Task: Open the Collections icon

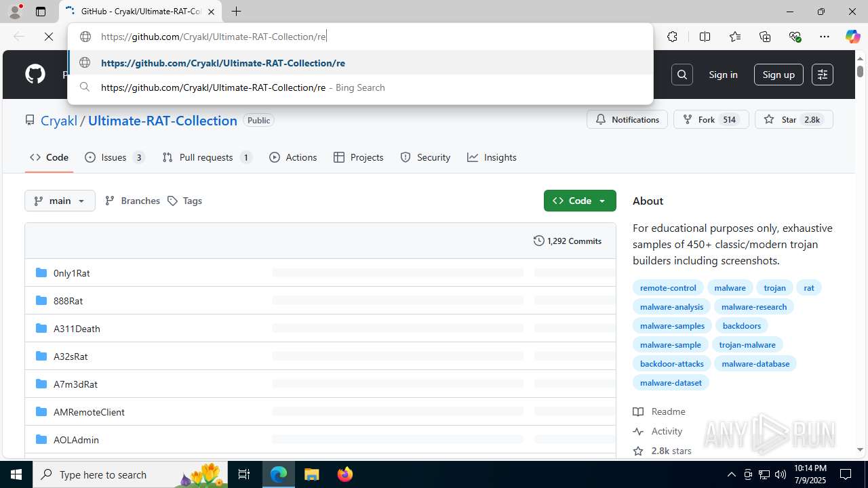Action: pos(765,37)
